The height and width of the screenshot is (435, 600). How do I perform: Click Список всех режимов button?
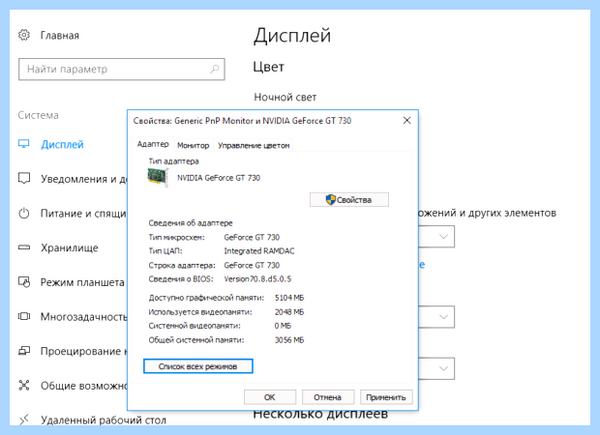point(198,366)
